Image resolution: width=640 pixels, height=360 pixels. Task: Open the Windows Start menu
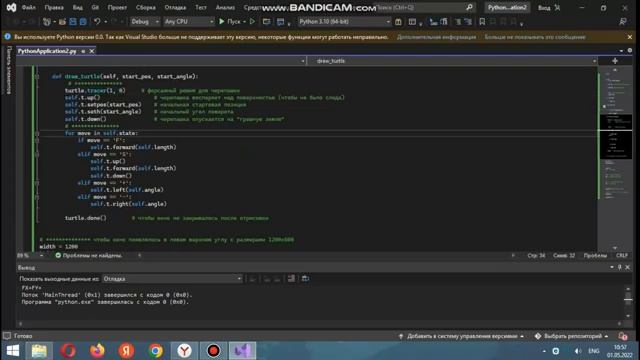[x=13, y=351]
